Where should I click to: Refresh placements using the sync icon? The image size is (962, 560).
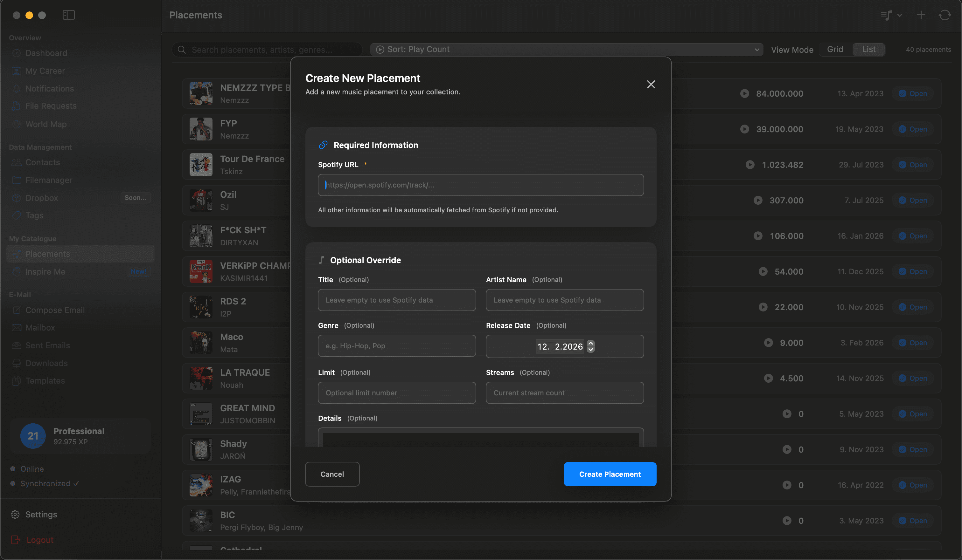point(945,15)
